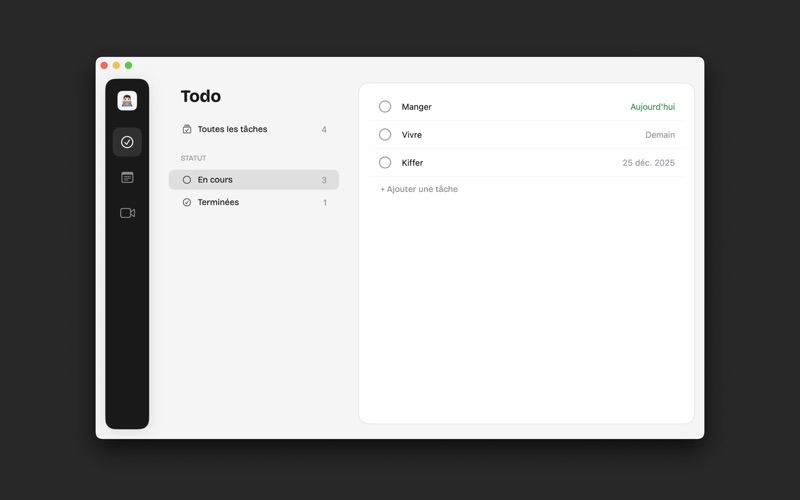Image resolution: width=800 pixels, height=500 pixels.
Task: Open the Kiffer task title
Action: 412,163
